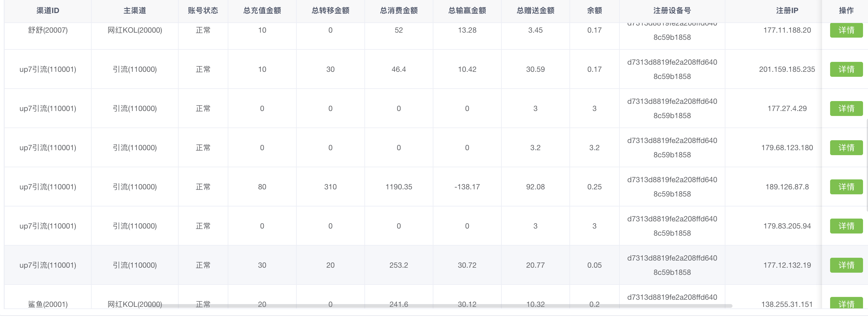The image size is (868, 319).
Task: Click the 0.25 balance value
Action: pos(594,187)
